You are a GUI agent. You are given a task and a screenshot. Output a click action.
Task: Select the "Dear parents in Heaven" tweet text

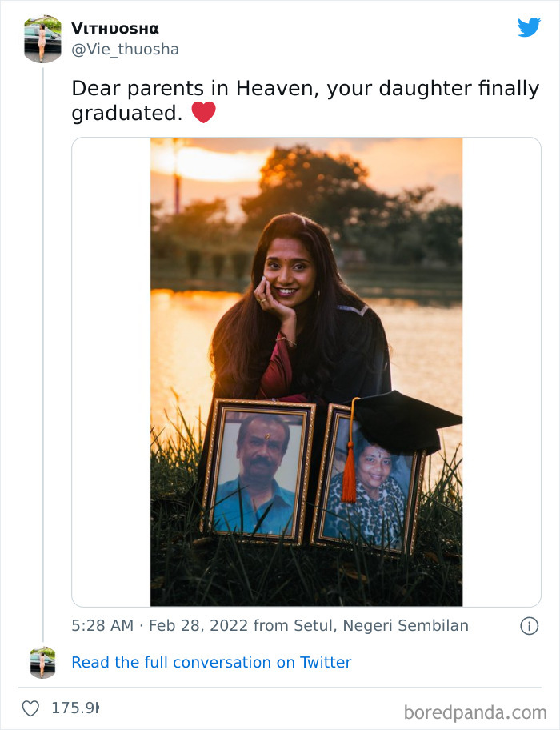pyautogui.click(x=304, y=100)
